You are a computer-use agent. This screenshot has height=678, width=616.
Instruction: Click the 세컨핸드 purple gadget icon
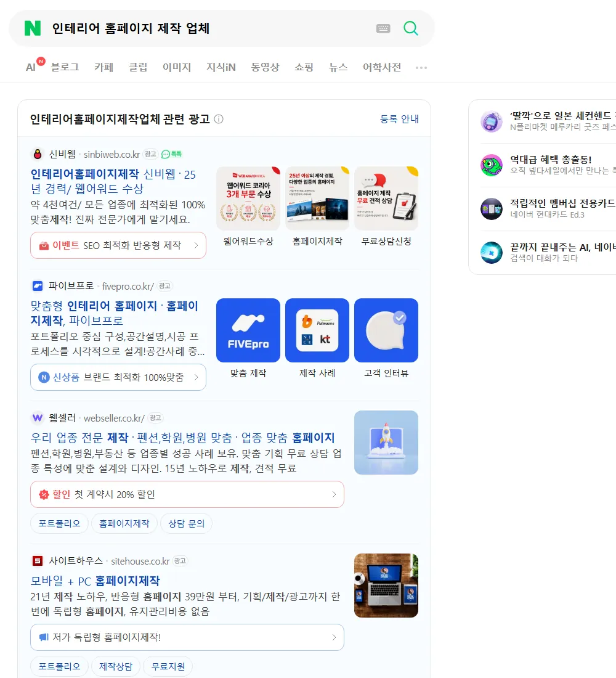click(492, 121)
